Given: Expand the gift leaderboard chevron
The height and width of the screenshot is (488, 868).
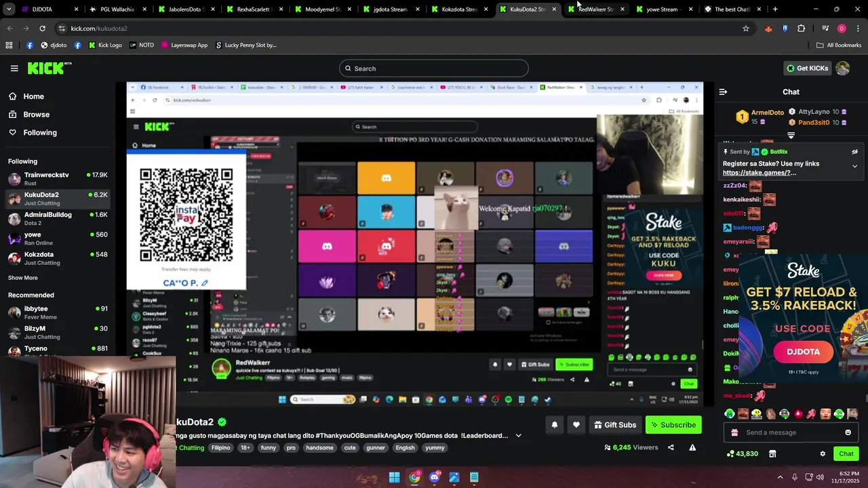Looking at the screenshot, I should click(x=791, y=136).
